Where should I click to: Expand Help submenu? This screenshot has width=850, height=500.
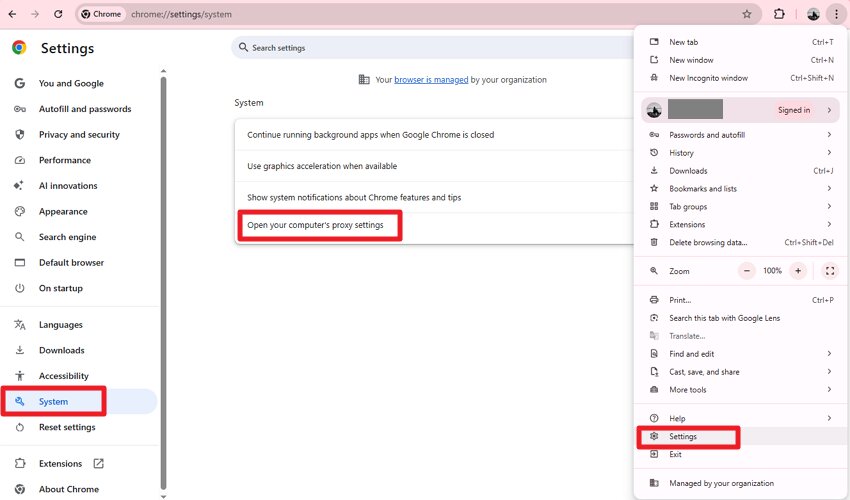[740, 418]
